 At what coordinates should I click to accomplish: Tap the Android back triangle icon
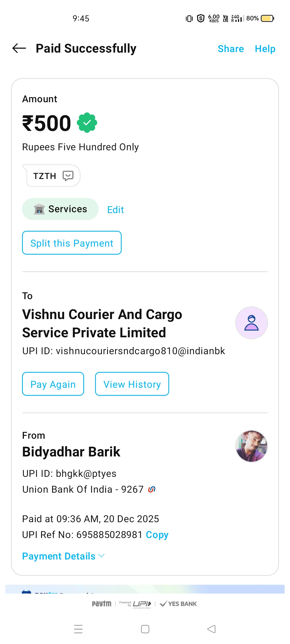click(x=212, y=629)
